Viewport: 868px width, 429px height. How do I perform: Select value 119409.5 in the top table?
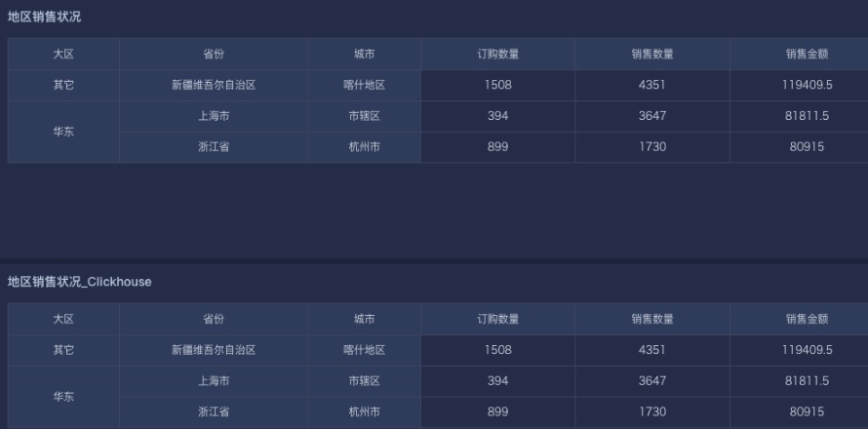(807, 85)
